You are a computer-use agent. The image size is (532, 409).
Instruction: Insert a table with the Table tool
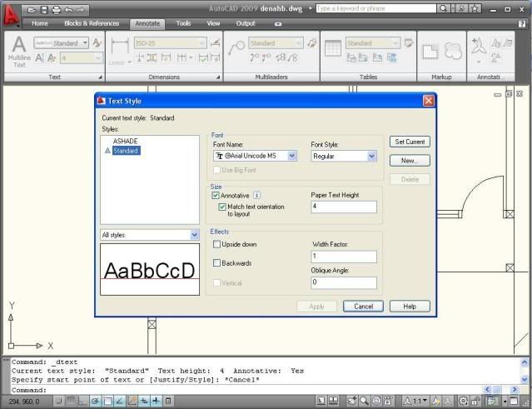[333, 47]
